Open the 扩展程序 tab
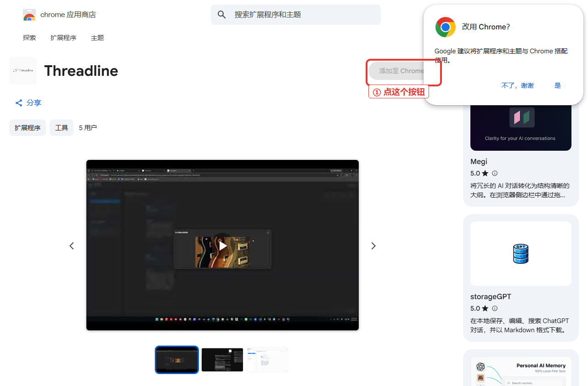The image size is (588, 386). 63,38
